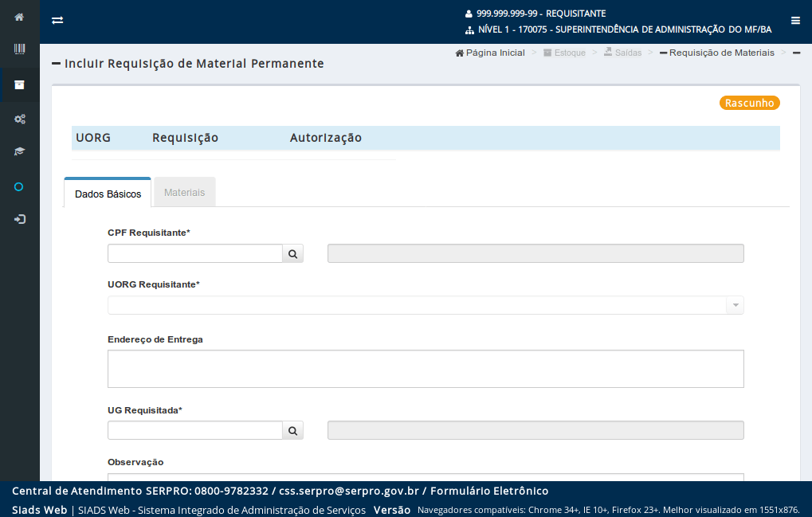Viewport: 812px width, 517px height.
Task: Click the dash icon at breadcrumb end
Action: pos(797,53)
